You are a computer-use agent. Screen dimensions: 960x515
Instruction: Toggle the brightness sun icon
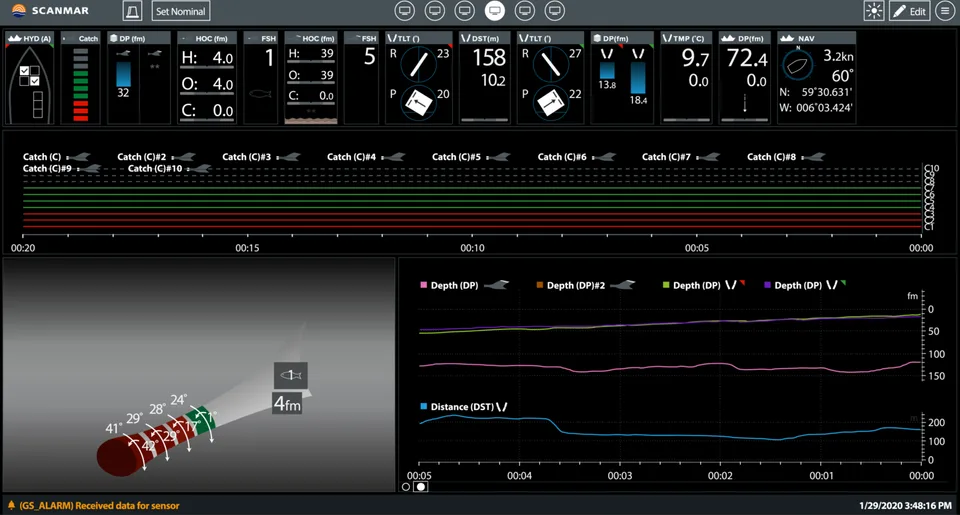[874, 11]
